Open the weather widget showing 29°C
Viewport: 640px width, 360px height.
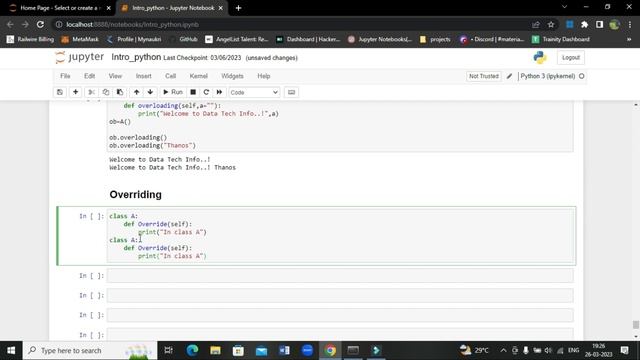click(474, 351)
